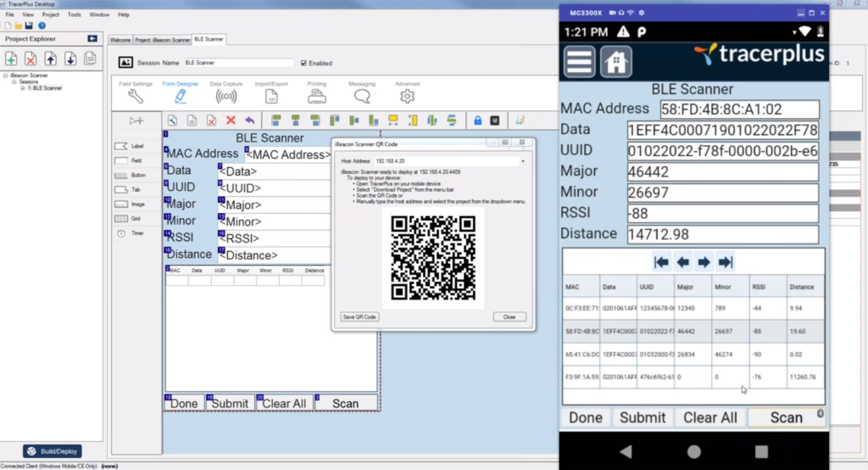Open Import/Export file icon
The width and height of the screenshot is (868, 470).
271,97
